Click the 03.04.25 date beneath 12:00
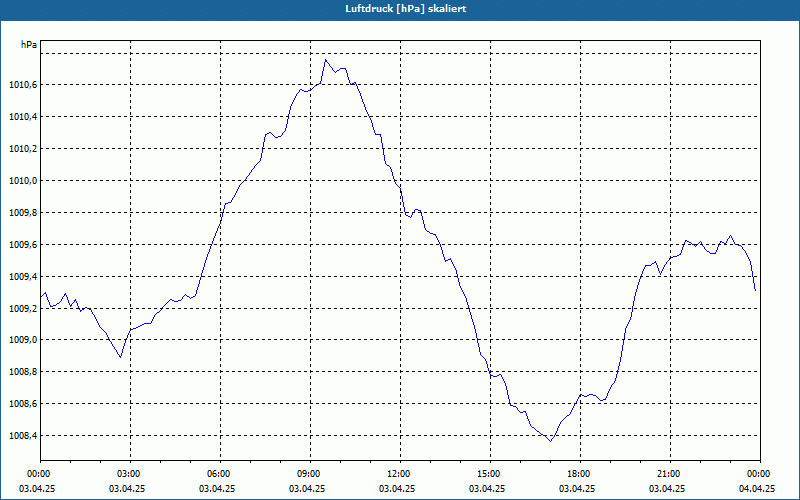This screenshot has height=500, width=800. 397,489
